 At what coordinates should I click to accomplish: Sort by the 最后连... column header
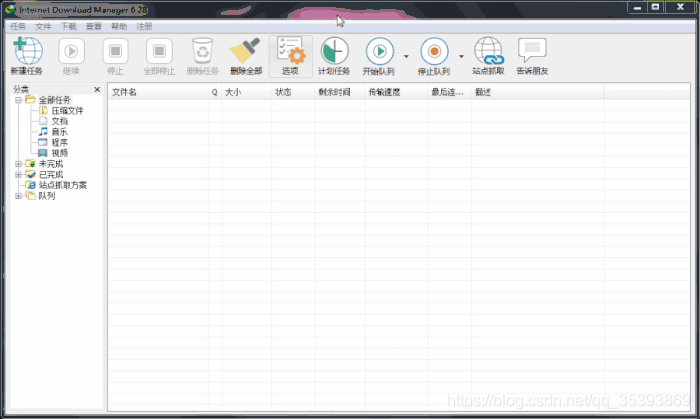coord(450,92)
